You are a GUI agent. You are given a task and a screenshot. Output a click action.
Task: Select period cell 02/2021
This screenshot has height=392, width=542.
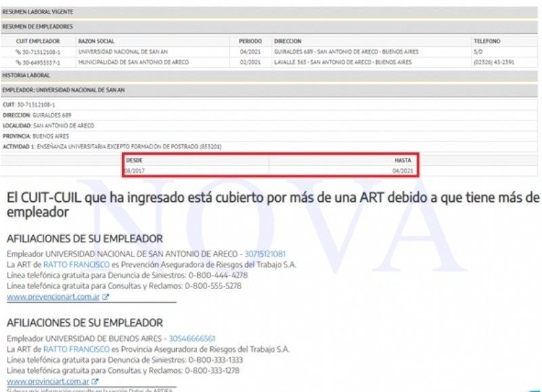(250, 62)
